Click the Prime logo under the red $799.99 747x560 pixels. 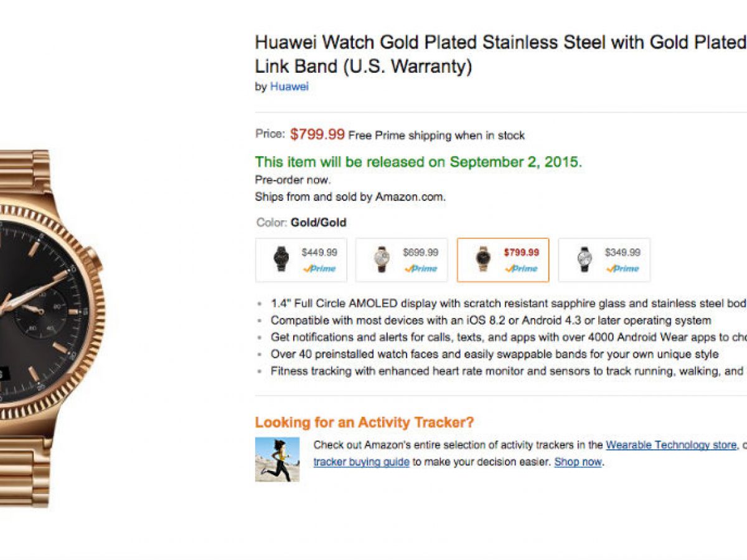[522, 269]
